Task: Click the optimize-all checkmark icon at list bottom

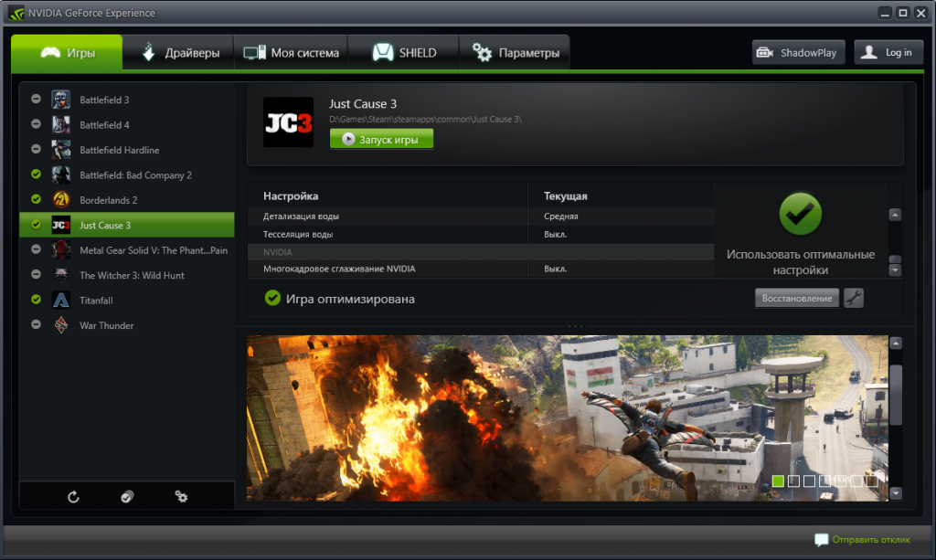Action: [127, 497]
